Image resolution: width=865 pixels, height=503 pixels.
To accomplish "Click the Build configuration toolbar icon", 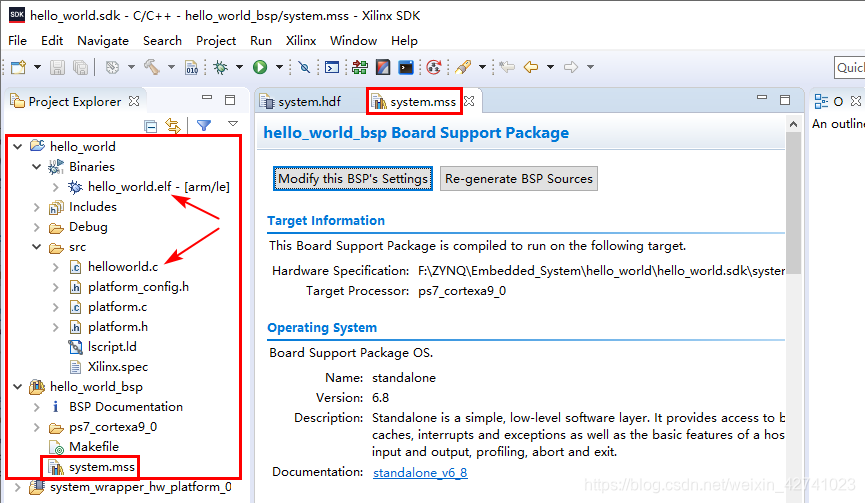I will (113, 67).
